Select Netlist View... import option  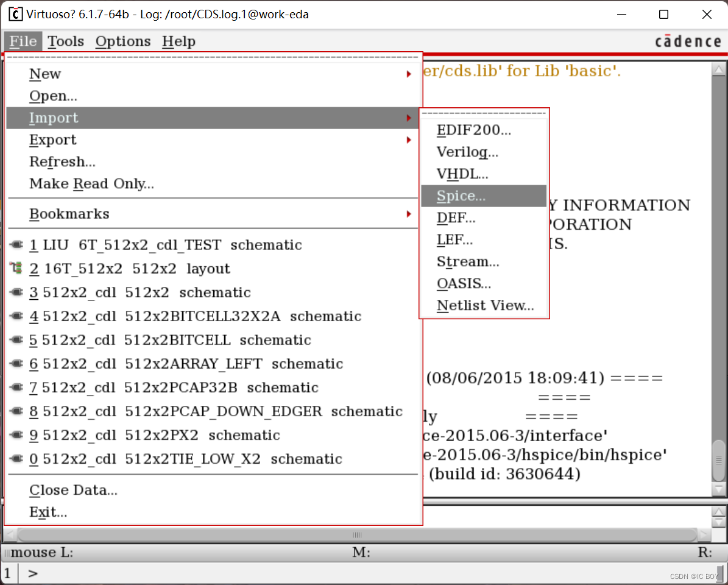pos(484,305)
